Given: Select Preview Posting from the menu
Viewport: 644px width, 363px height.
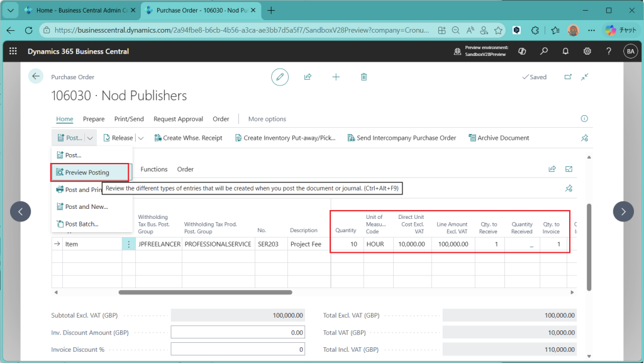Looking at the screenshot, I should 87,172.
